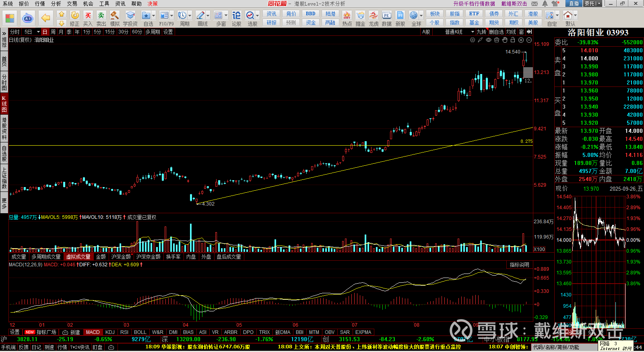
Task: Toggle the 金额 volume amount view
Action: [x=101, y=257]
